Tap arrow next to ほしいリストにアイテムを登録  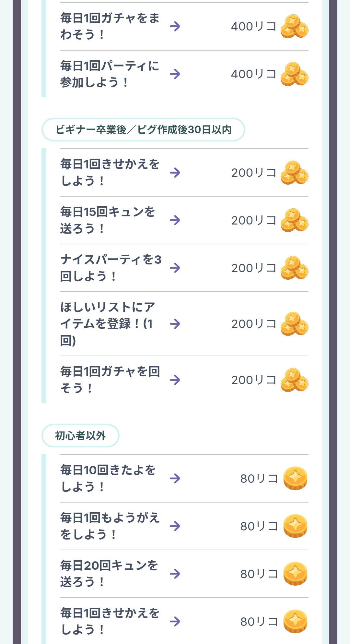point(175,324)
